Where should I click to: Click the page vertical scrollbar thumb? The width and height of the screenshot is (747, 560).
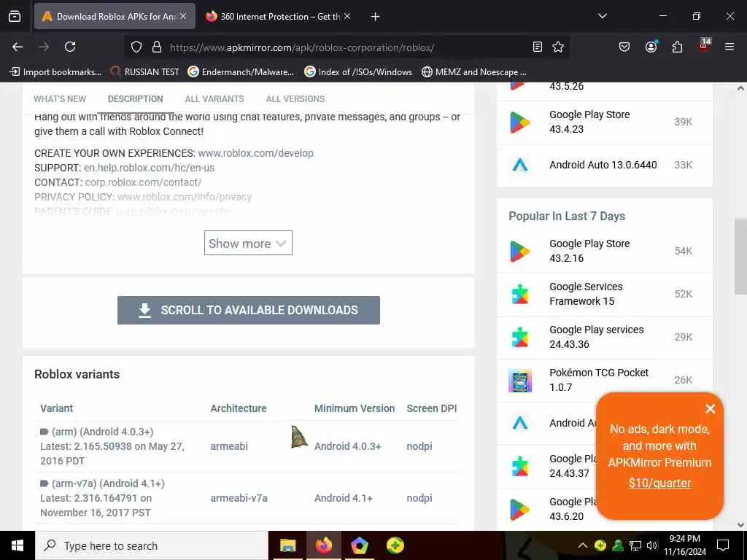point(740,257)
